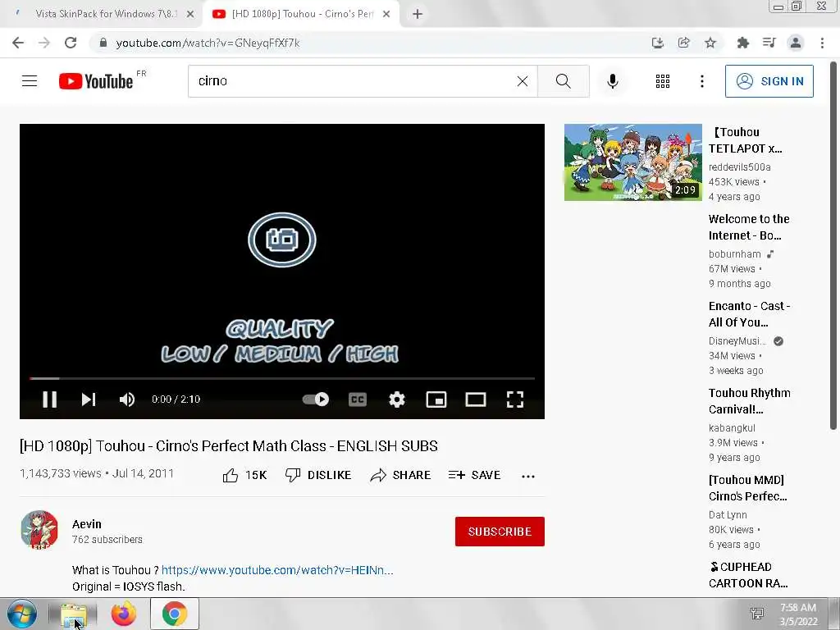The height and width of the screenshot is (630, 840).
Task: Seek on the video progress bar
Action: 282,378
